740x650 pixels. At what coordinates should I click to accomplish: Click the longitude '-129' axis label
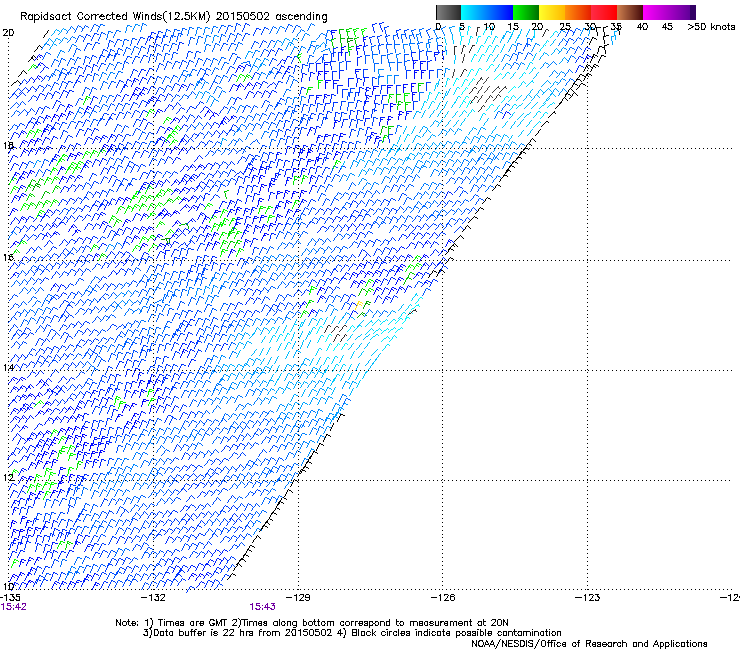[x=298, y=598]
